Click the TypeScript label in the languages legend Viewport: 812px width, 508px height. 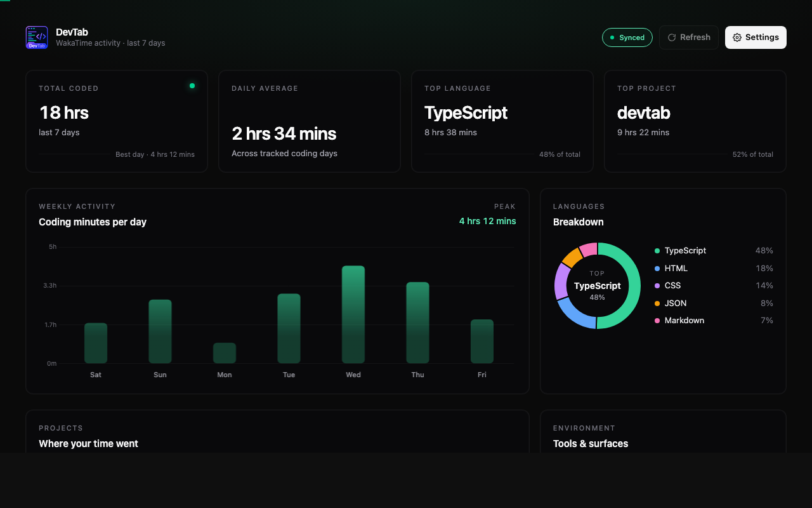[x=685, y=251]
